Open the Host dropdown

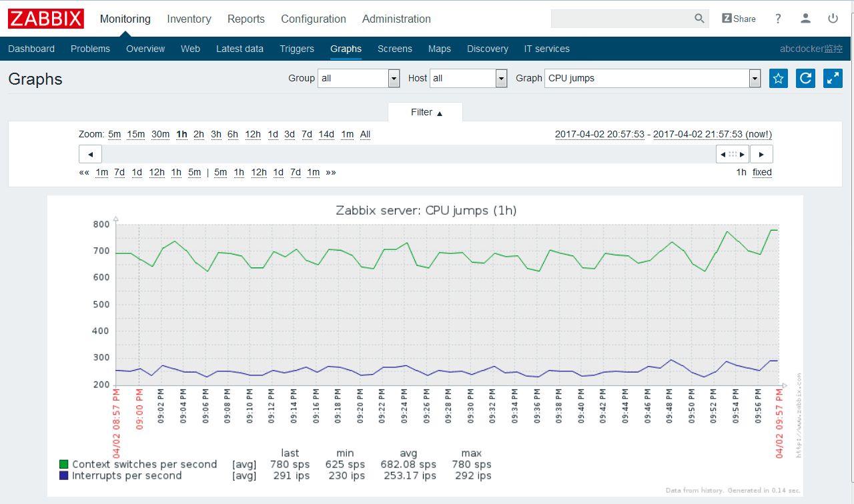pyautogui.click(x=468, y=79)
